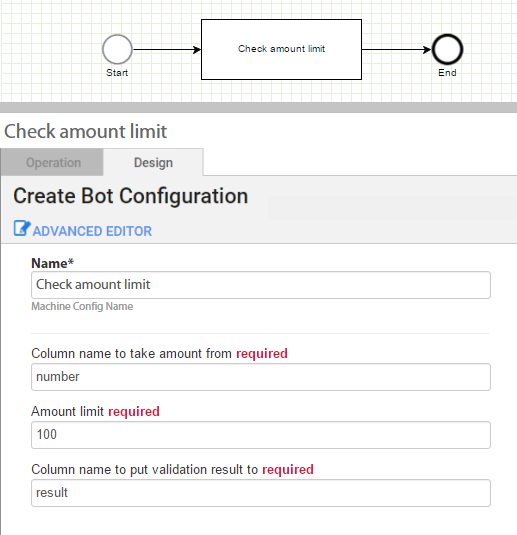Click the Column name to put validation label
This screenshot has height=535, width=517.
(172, 469)
